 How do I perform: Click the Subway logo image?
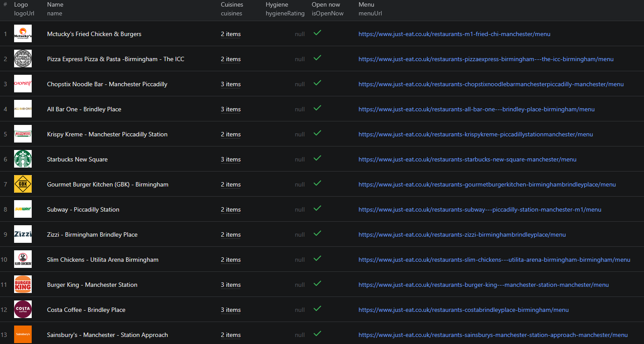point(23,209)
